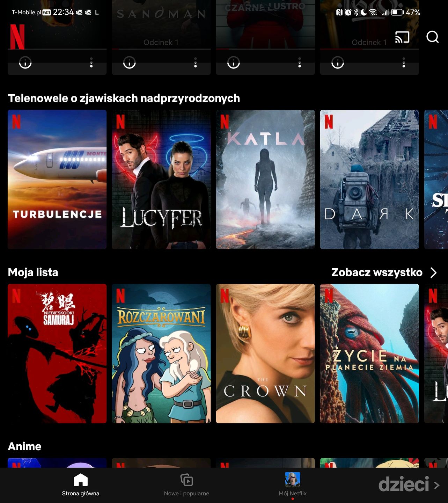
Task: Show info for the fourth continue-watching card
Action: click(x=337, y=63)
